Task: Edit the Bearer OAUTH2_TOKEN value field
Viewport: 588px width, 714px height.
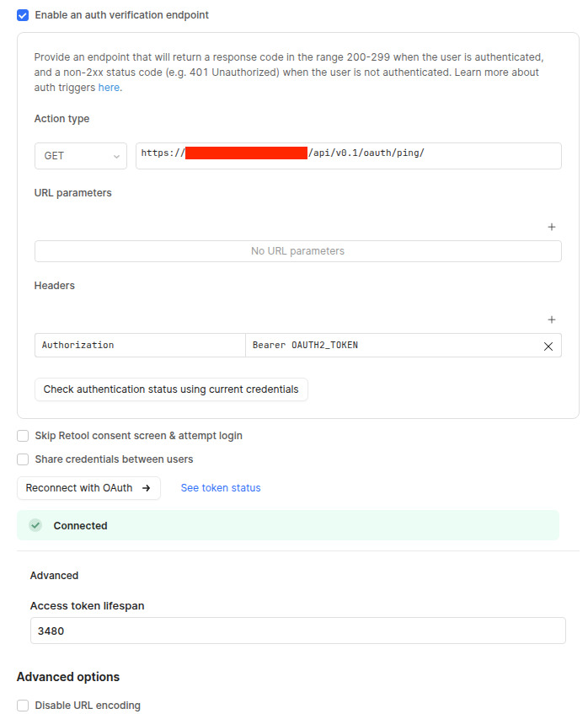Action: coord(392,346)
